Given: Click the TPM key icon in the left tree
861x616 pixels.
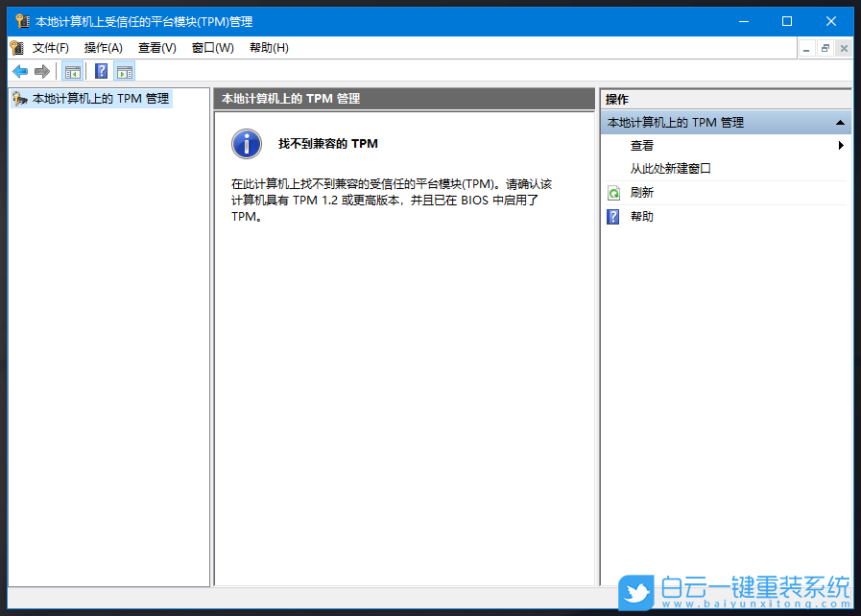Looking at the screenshot, I should tap(20, 98).
